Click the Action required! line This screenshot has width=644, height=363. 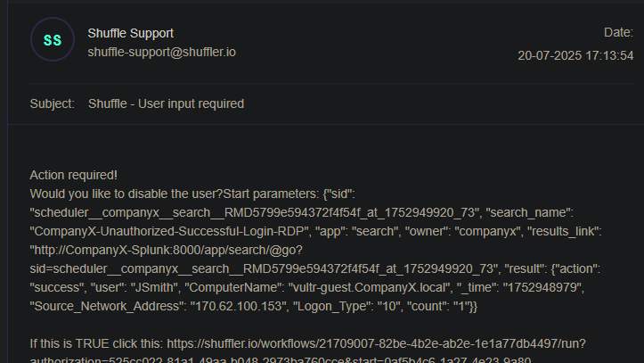tap(74, 175)
